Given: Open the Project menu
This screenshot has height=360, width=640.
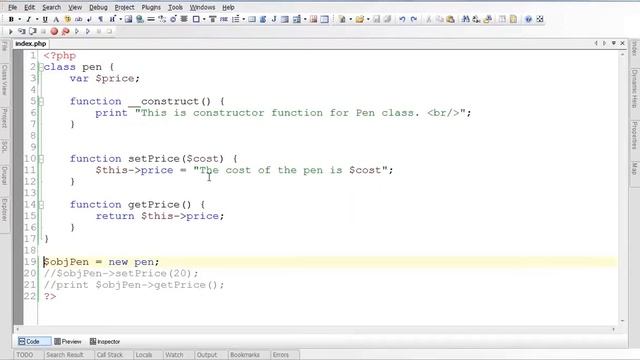Looking at the screenshot, I should tap(124, 7).
